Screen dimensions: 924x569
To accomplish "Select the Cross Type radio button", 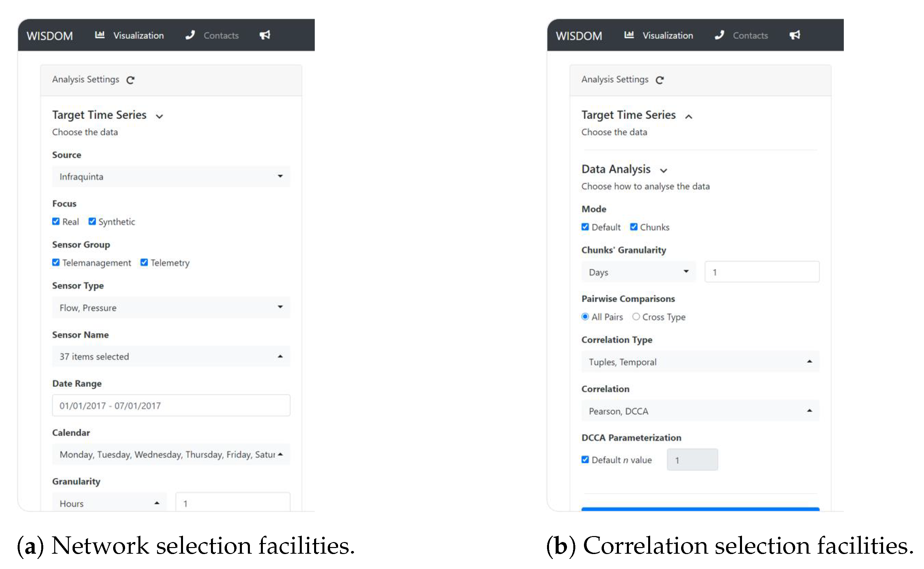I will tap(636, 316).
